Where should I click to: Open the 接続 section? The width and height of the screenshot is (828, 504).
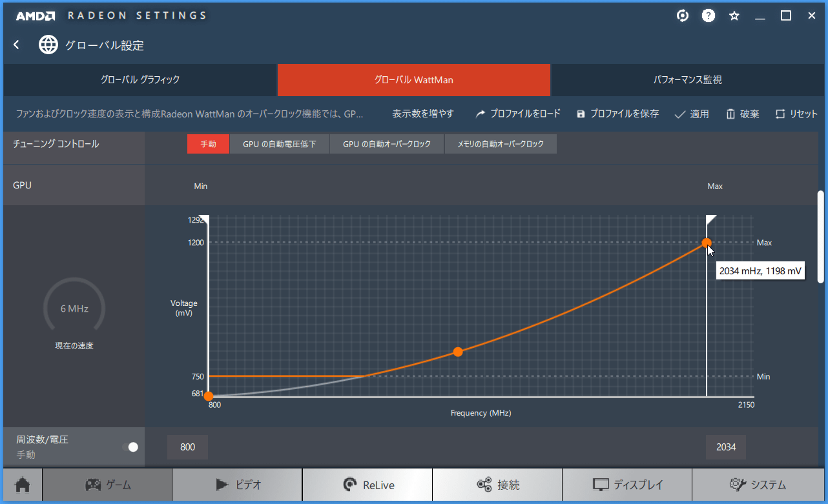[x=497, y=485]
